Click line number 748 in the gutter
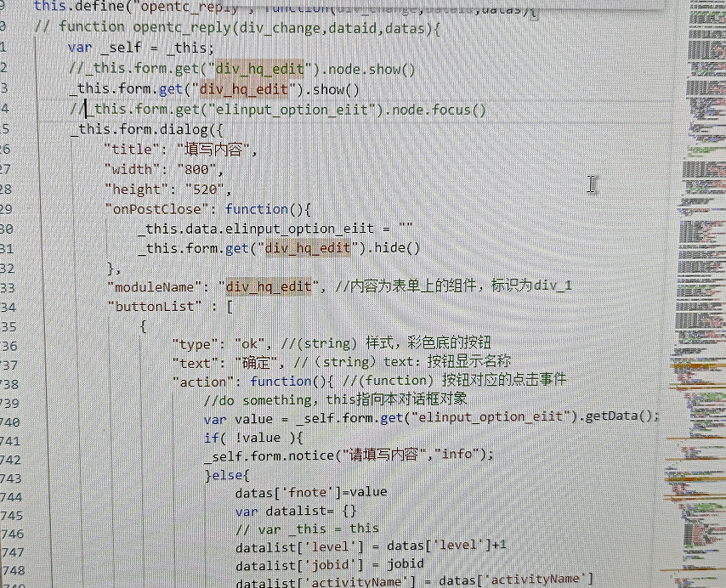This screenshot has width=726, height=588. [x=13, y=570]
